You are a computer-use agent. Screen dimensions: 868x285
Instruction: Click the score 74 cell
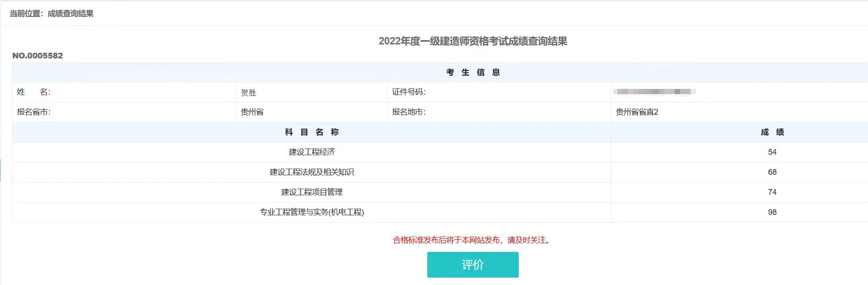coord(772,192)
